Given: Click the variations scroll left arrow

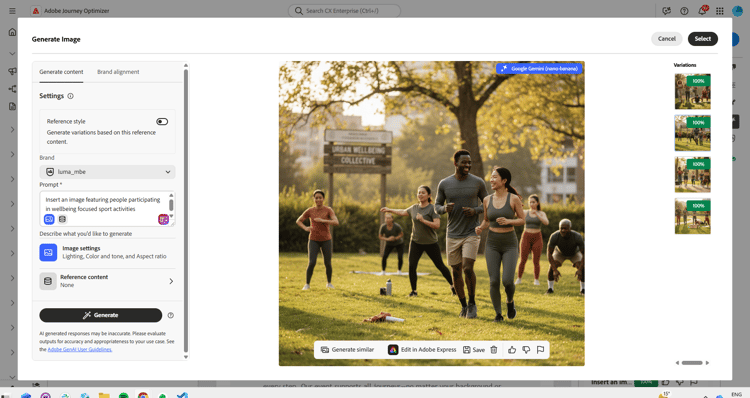Looking at the screenshot, I should click(677, 363).
